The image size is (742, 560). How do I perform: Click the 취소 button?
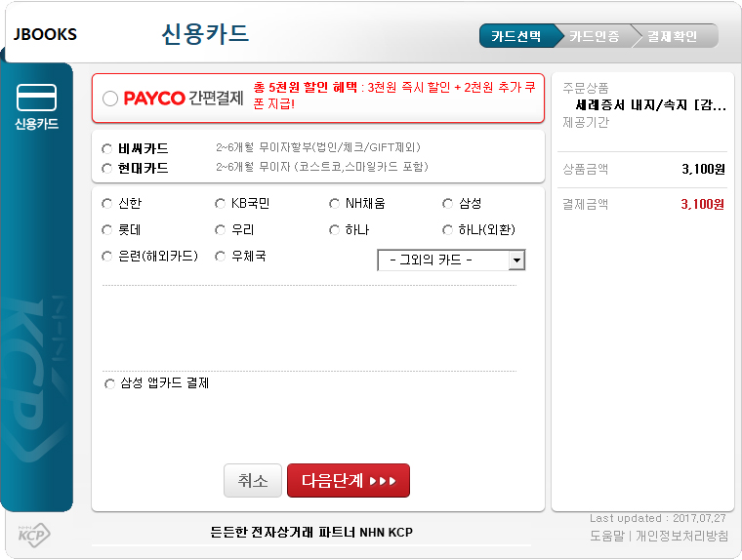click(253, 481)
